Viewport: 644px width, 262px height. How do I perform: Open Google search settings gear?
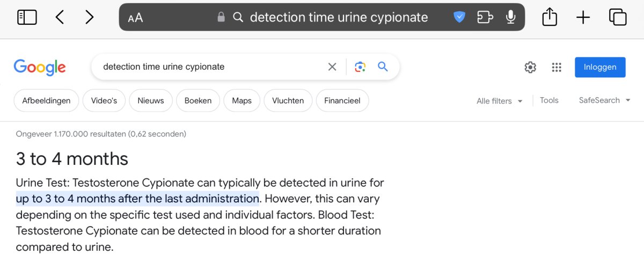coord(530,67)
